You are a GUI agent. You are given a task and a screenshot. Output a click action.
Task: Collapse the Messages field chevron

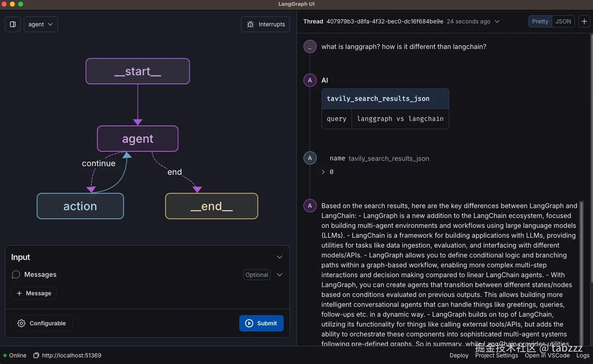(280, 275)
